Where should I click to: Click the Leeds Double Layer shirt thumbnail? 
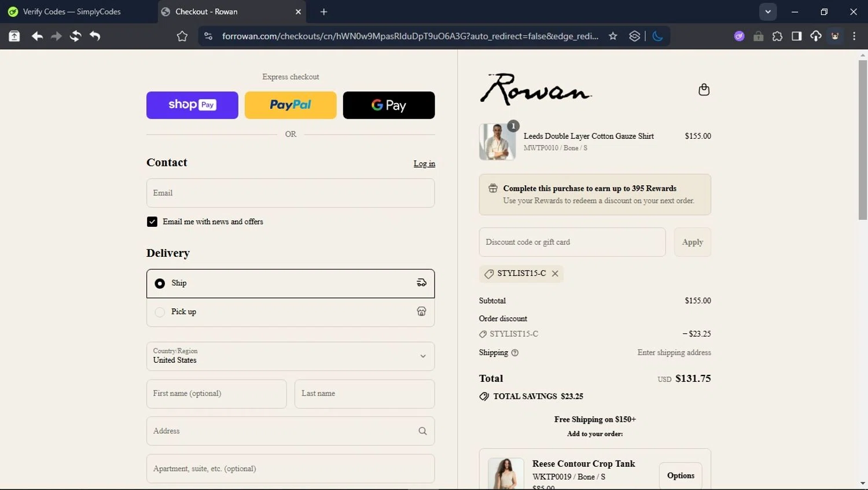498,142
